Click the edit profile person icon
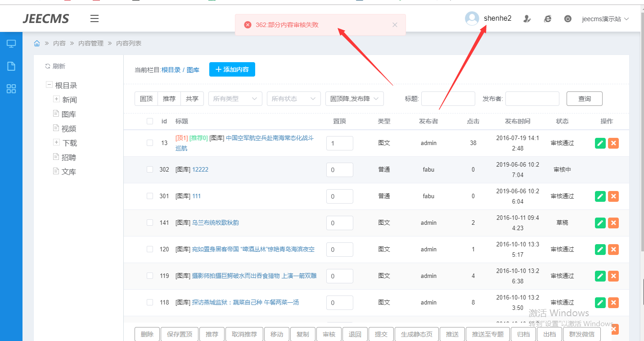The width and height of the screenshot is (644, 341). click(x=527, y=19)
